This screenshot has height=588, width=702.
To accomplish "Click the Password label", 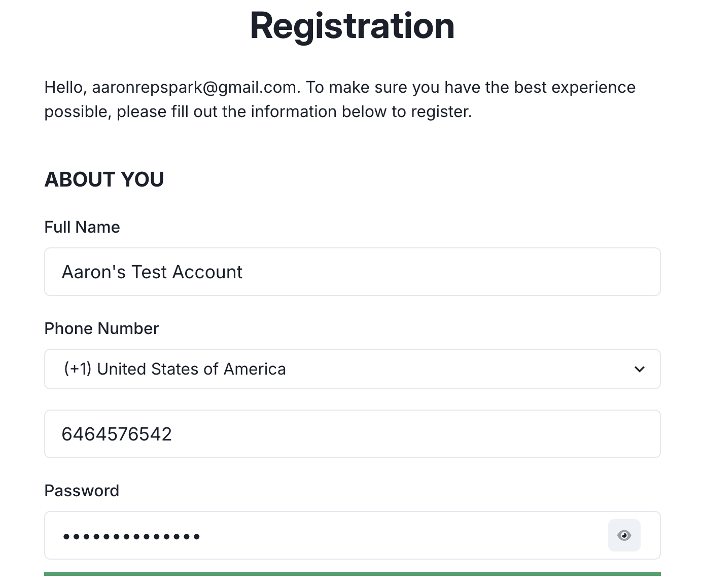I will coord(82,491).
